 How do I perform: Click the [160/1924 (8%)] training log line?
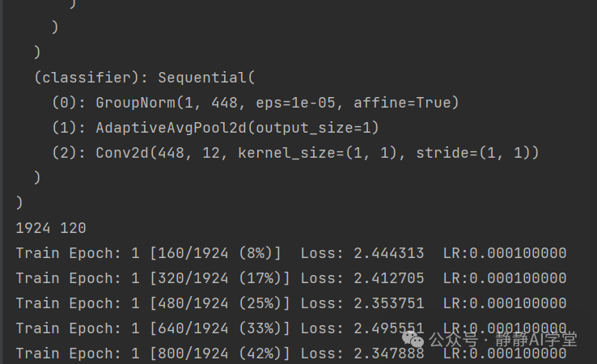[291, 253]
